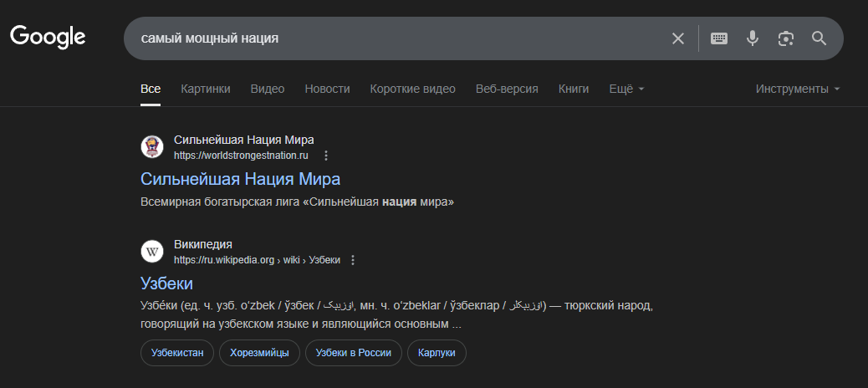This screenshot has width=868, height=388.
Task: Click the Википедия site name text
Action: pos(203,244)
